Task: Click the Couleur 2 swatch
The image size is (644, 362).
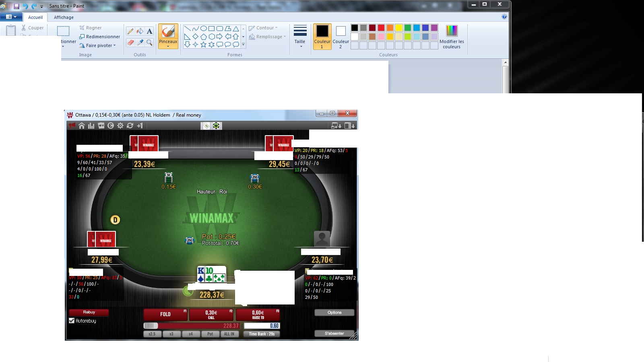Action: (x=341, y=37)
